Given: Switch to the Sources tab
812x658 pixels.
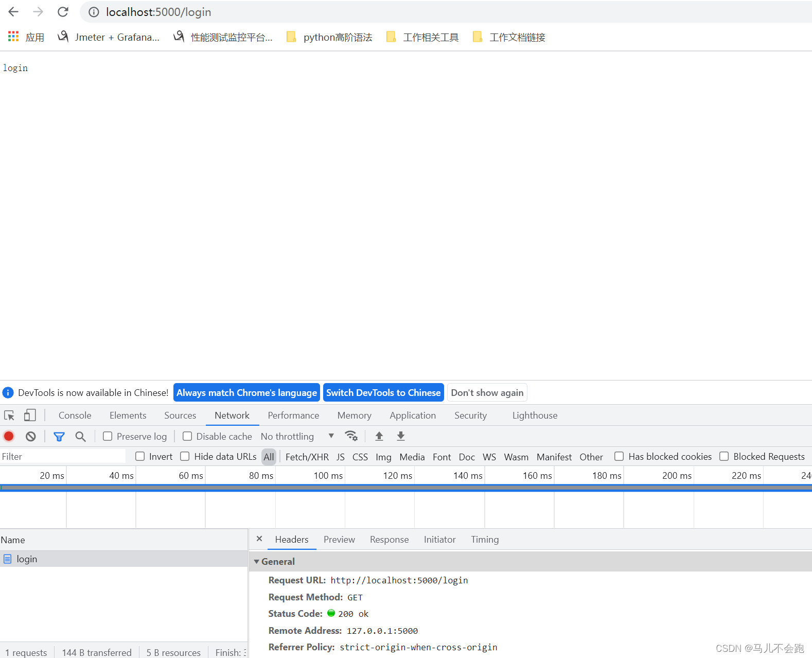Looking at the screenshot, I should click(x=180, y=415).
